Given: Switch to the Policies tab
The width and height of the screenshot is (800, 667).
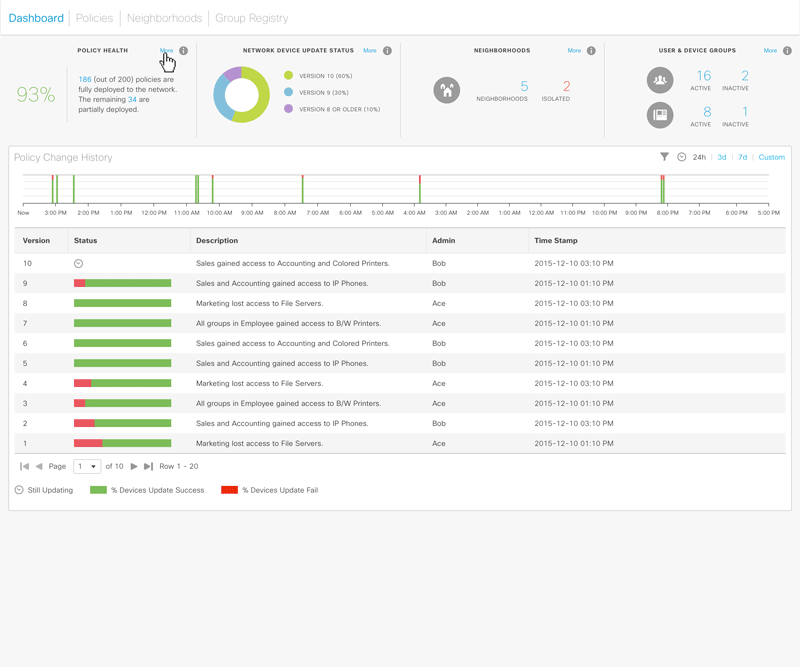Looking at the screenshot, I should (x=95, y=18).
